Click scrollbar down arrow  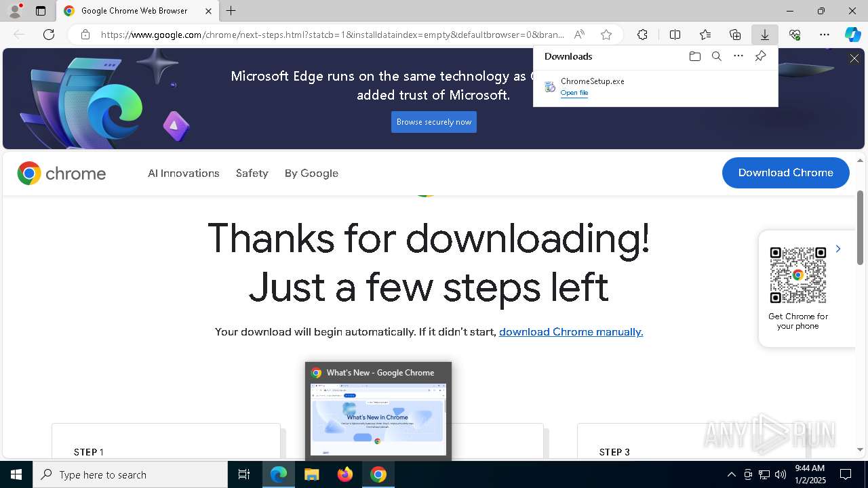[x=860, y=449]
